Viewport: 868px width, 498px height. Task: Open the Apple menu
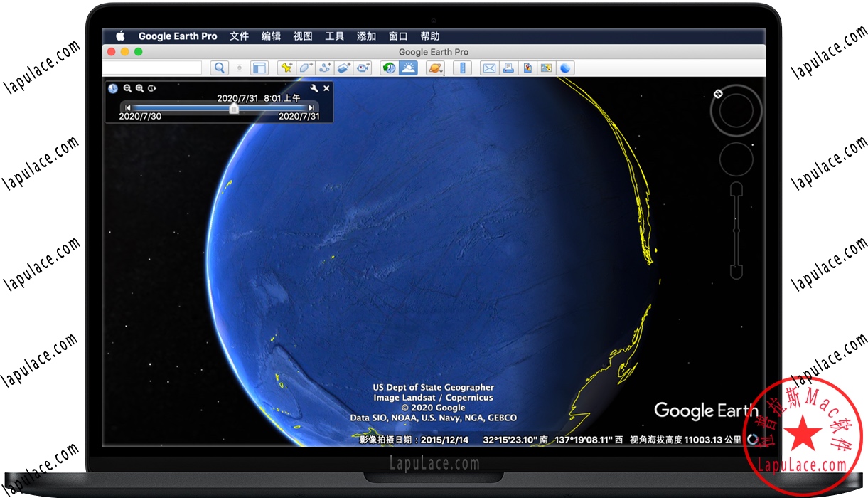120,36
